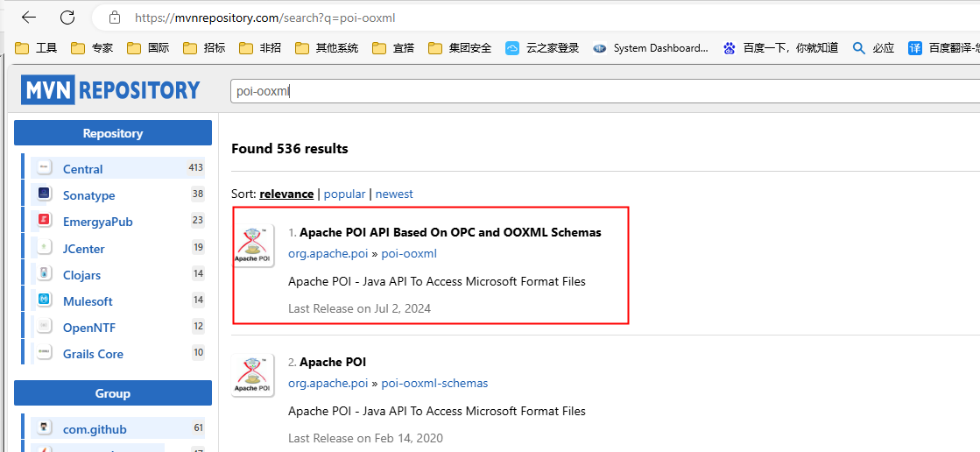Click the Group sidebar header
This screenshot has height=452, width=980.
coord(112,393)
